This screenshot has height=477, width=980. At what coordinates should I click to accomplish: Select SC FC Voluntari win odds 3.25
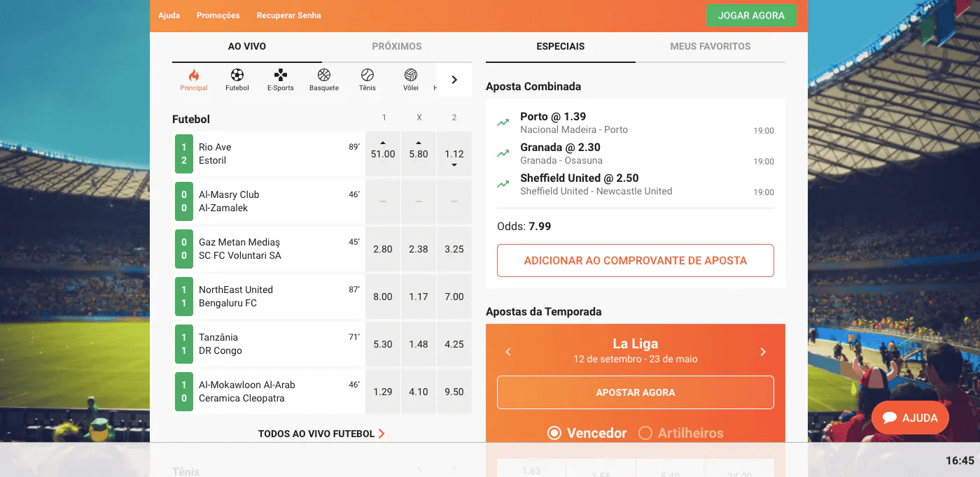(454, 249)
